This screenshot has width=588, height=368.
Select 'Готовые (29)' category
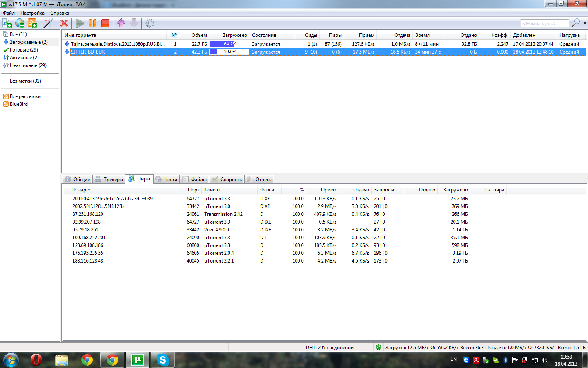click(24, 50)
